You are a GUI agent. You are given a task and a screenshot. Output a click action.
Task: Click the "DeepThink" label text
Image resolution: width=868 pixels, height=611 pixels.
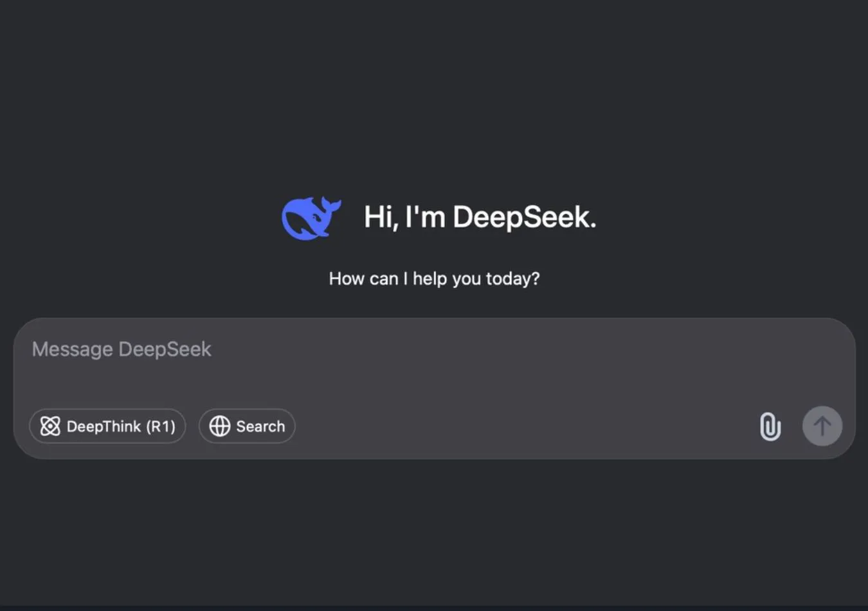[104, 426]
